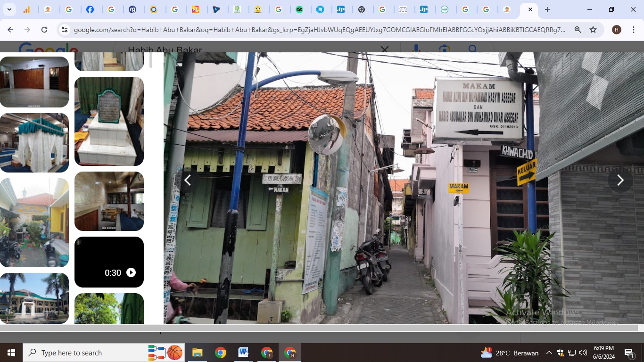Screen dimensions: 644x362
Task: Close the current active tab
Action: [530, 9]
